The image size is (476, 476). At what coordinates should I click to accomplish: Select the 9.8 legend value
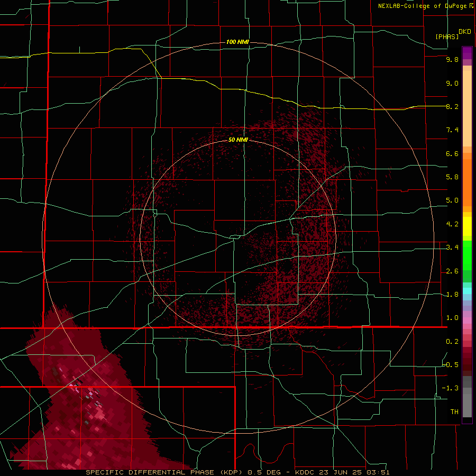(x=452, y=59)
